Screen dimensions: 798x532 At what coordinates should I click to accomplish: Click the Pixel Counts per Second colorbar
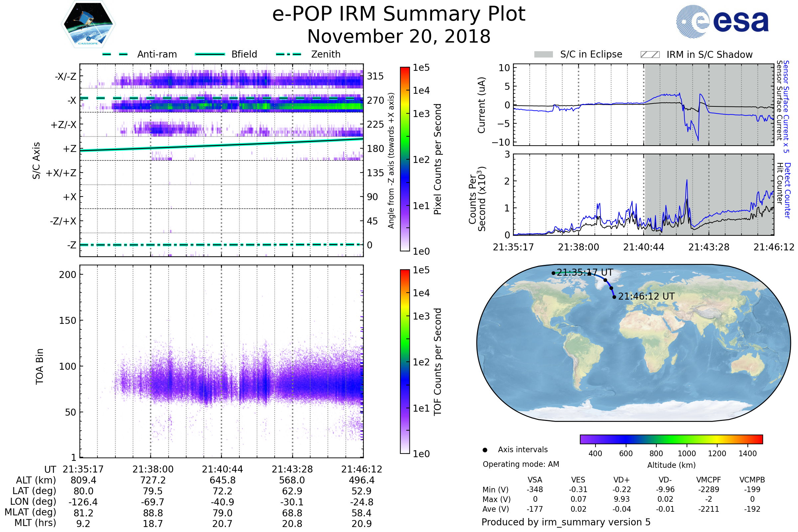pos(405,159)
